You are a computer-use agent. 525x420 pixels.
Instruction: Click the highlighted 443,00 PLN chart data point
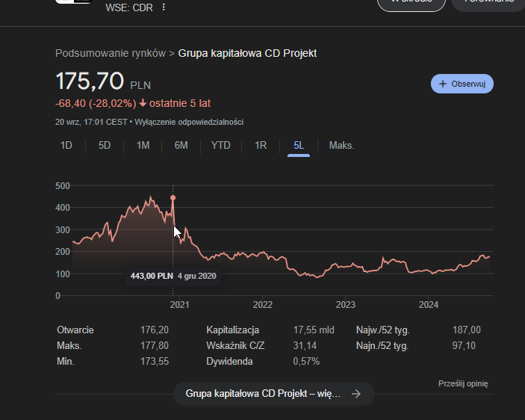click(x=173, y=198)
